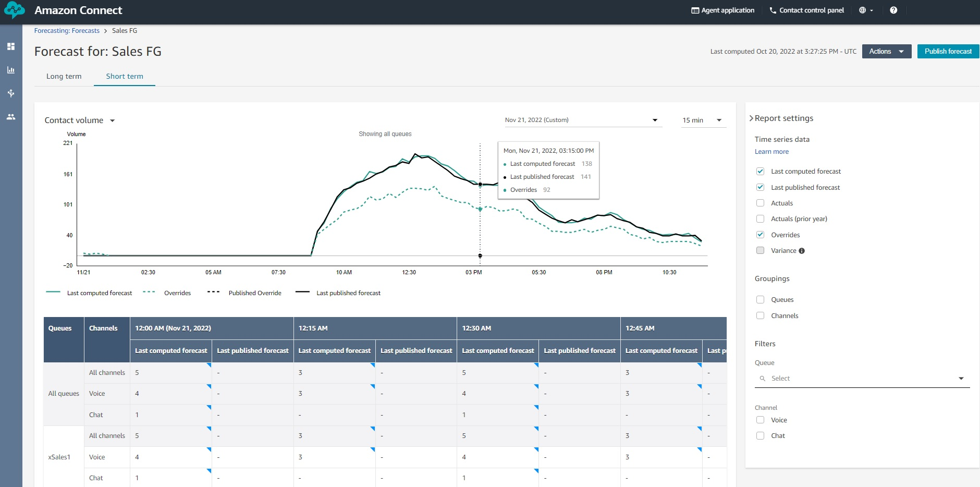
Task: Click the 12:15 AM column header
Action: click(x=375, y=328)
